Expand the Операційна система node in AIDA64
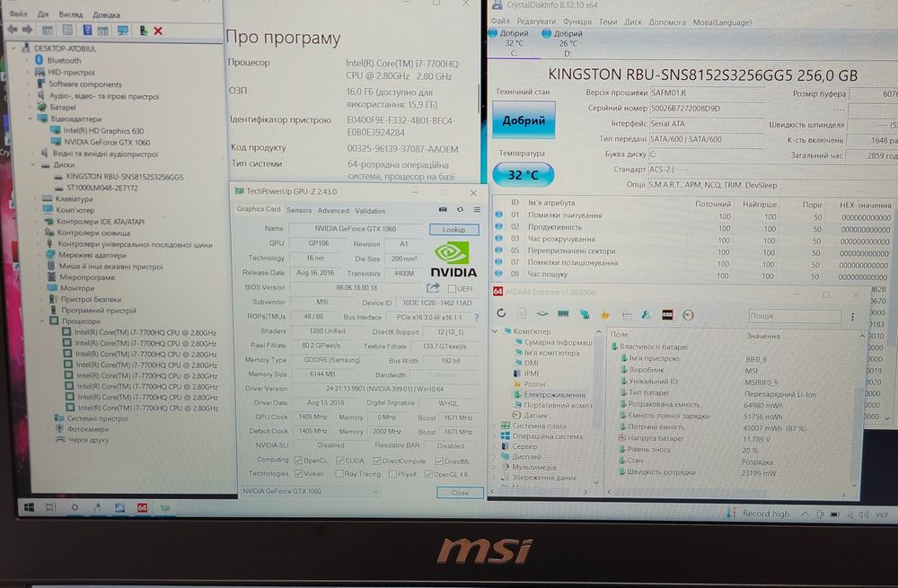The height and width of the screenshot is (588, 898). (x=495, y=436)
